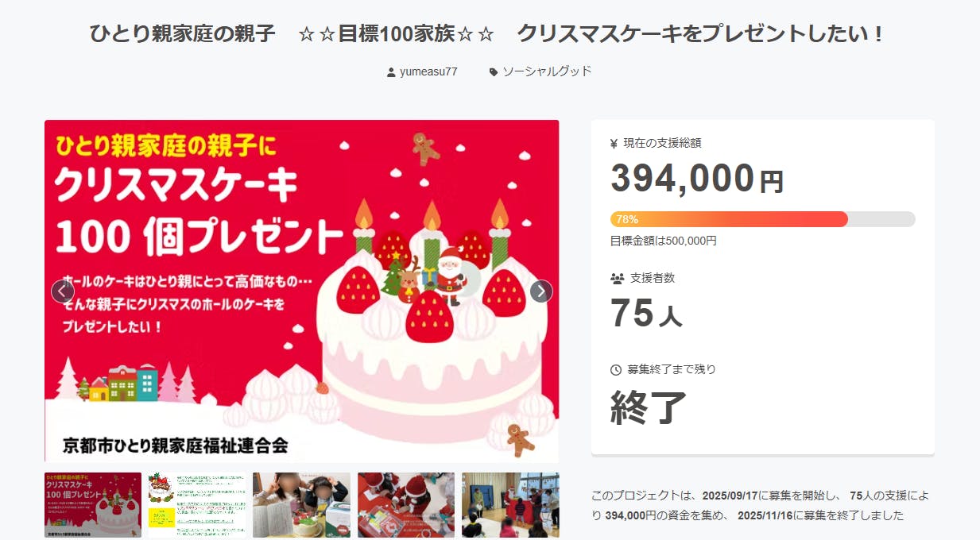Viewport: 980px width, 540px height.
Task: Open the yumeasu77 author profile link
Action: pos(428,71)
